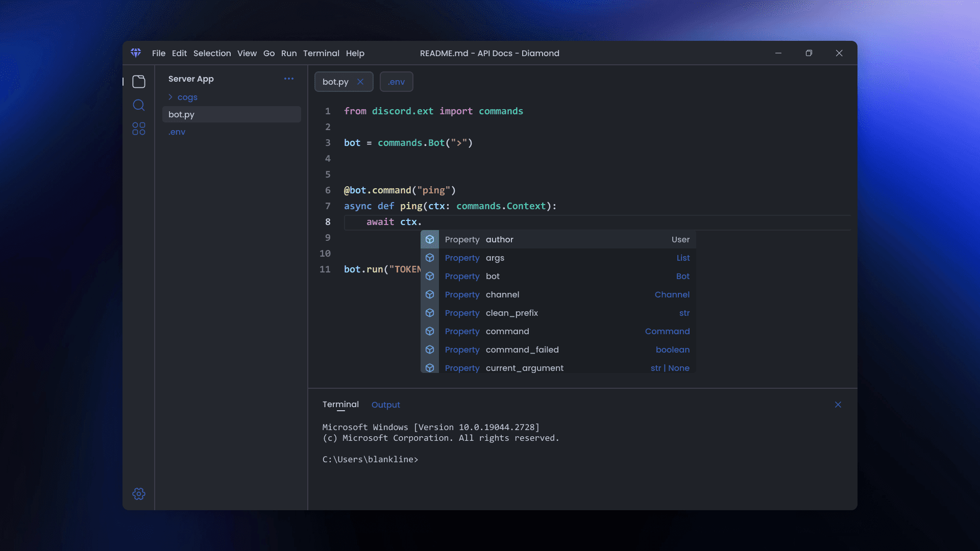Place cursor on 'async def ping' line
980x551 pixels.
450,206
